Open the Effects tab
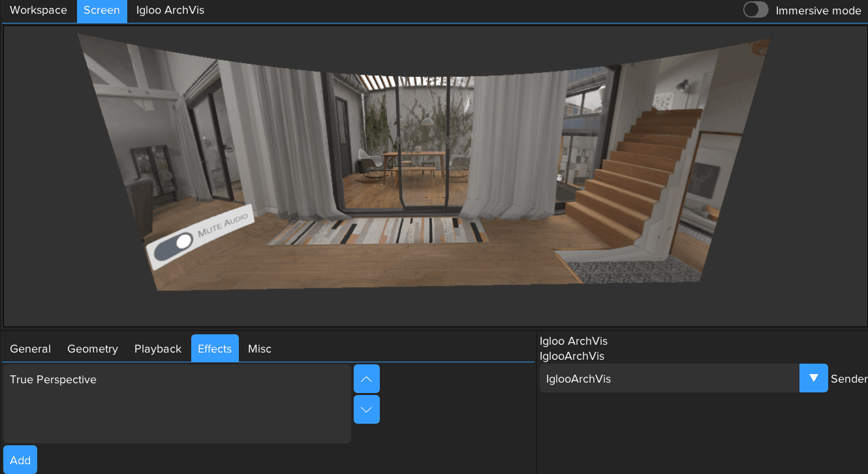The image size is (868, 474). point(215,348)
